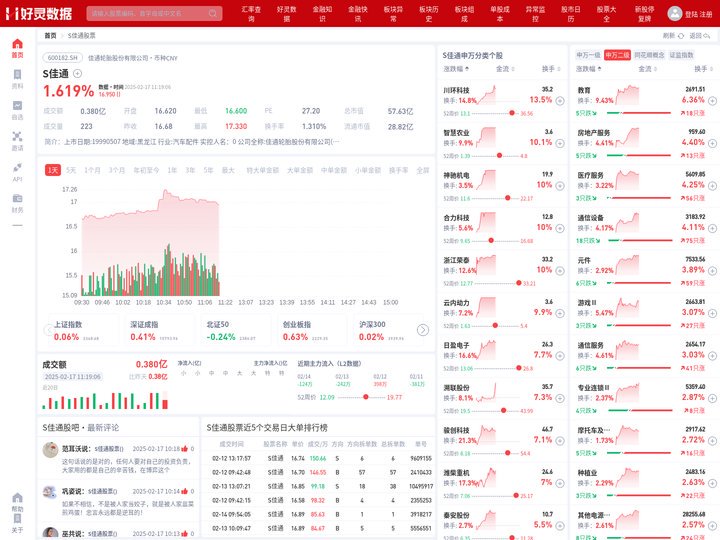Click the 刷新 refresh button
The image size is (720, 540).
[x=673, y=35]
